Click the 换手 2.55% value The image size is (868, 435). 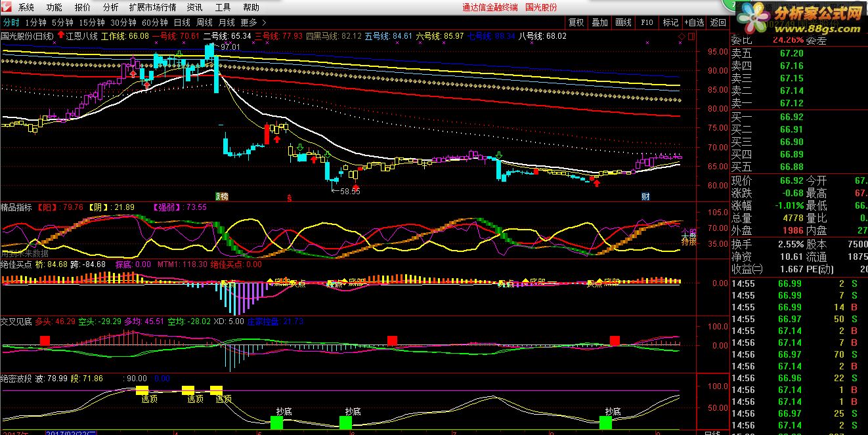coord(790,244)
